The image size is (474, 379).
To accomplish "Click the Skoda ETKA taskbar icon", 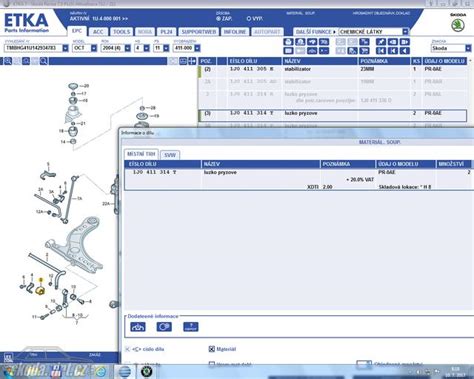I will pos(146,371).
